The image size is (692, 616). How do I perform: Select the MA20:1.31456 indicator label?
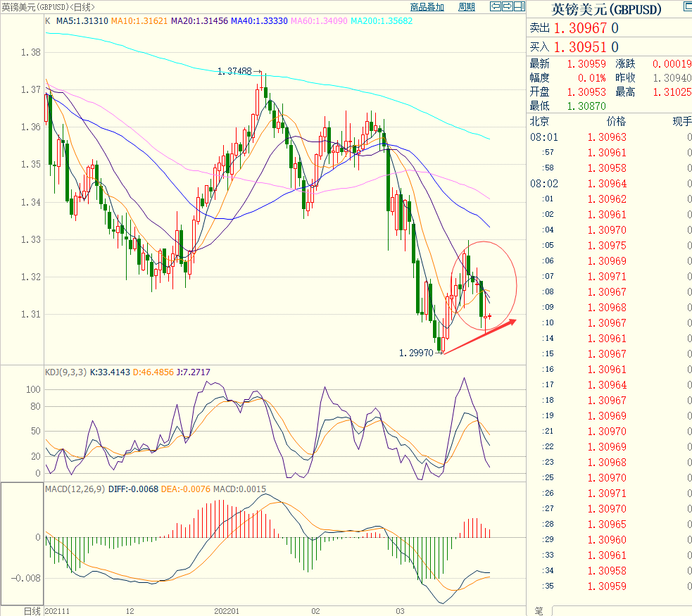pos(199,20)
